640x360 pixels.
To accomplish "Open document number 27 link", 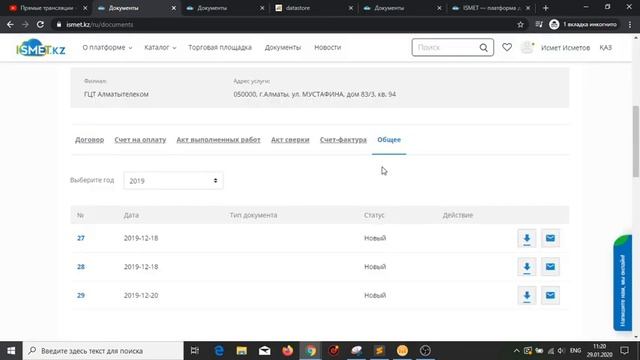I will click(81, 238).
